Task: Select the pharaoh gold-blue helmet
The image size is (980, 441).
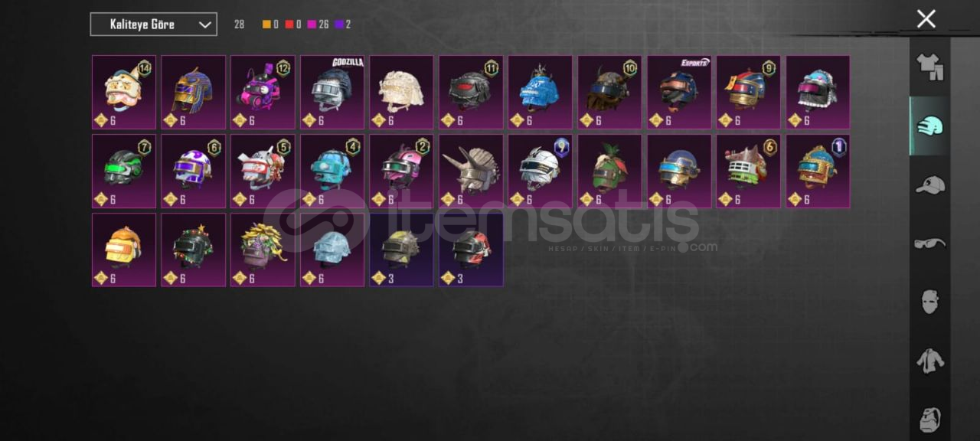Action: 193,92
